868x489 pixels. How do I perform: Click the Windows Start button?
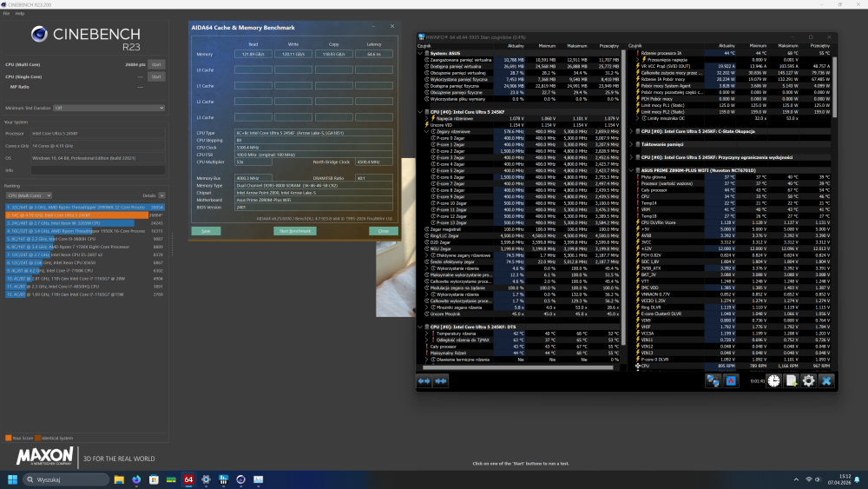tap(13, 479)
